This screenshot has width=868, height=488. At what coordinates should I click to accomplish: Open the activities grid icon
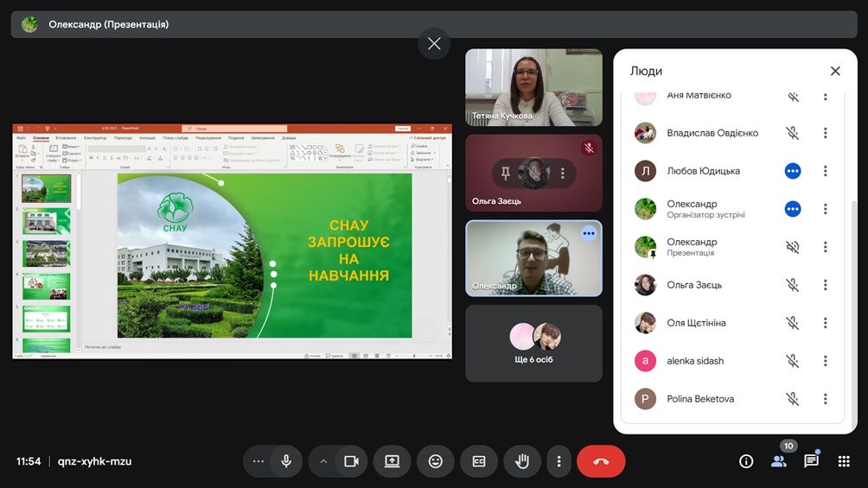tap(844, 461)
